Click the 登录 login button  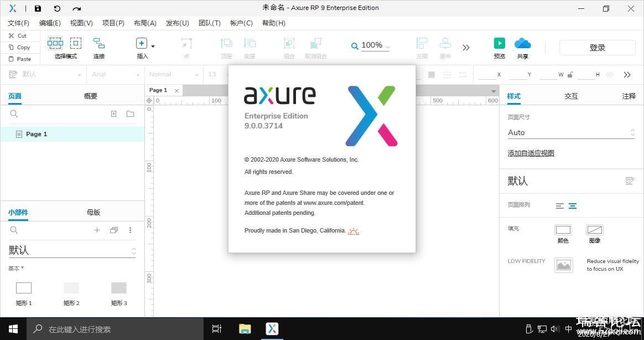597,48
